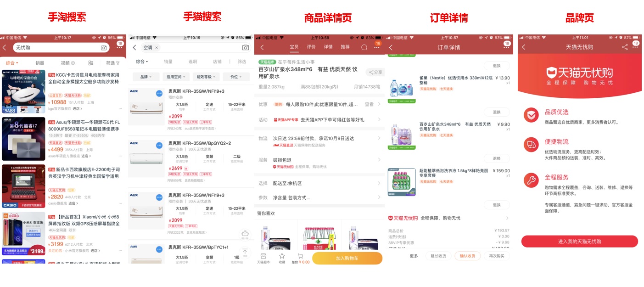Select 销量 tab in 无忧购 results

[x=40, y=63]
